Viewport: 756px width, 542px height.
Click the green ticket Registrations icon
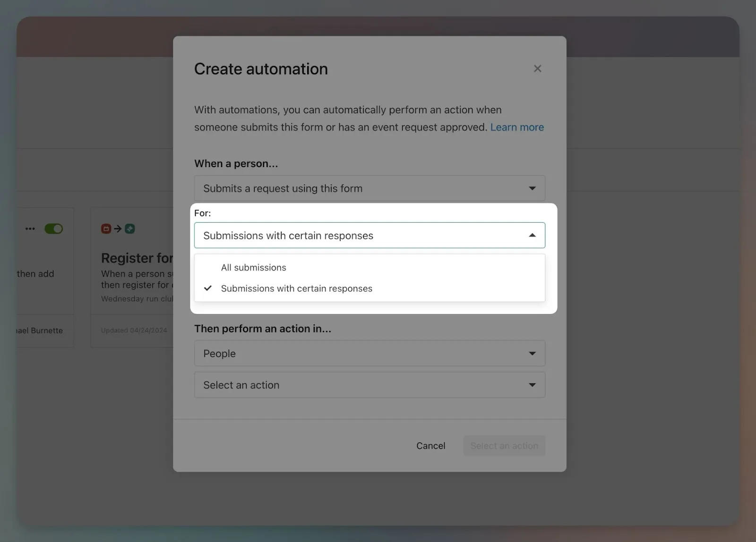tap(130, 229)
